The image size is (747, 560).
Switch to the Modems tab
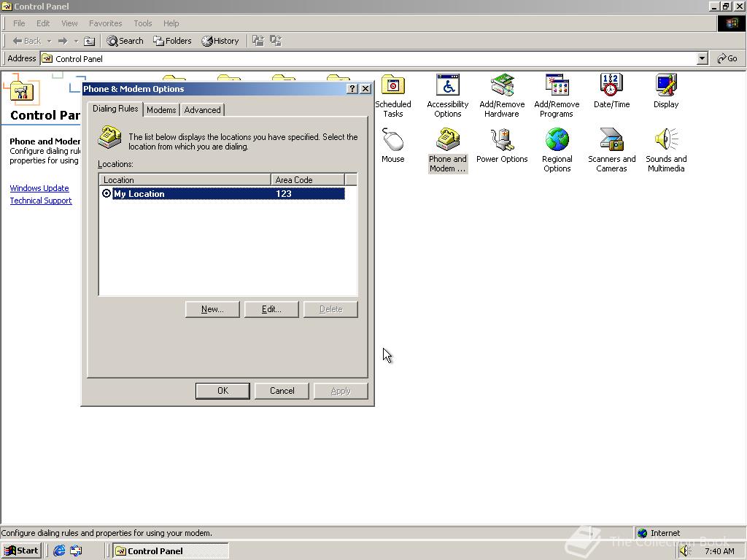click(x=161, y=110)
